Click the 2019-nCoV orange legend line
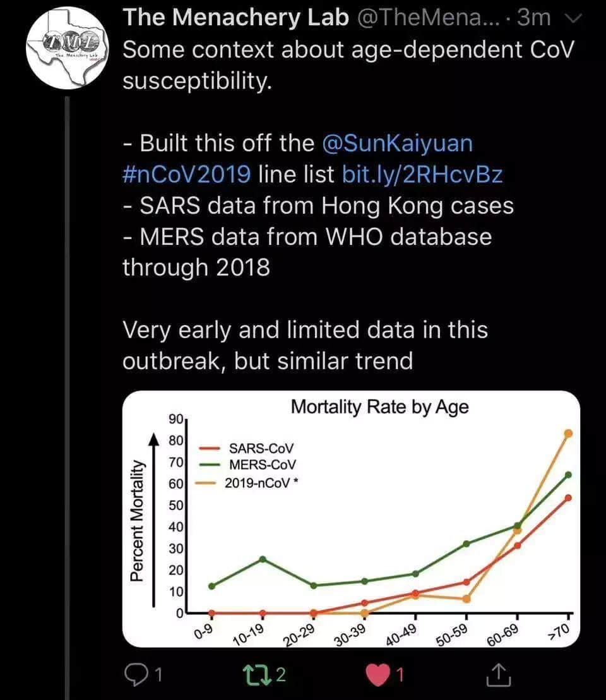The image size is (606, 700). 205,483
